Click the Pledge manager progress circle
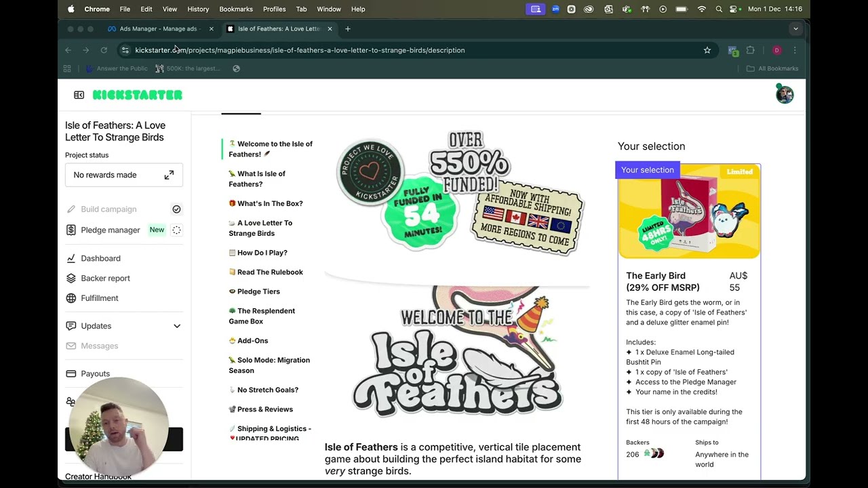Image resolution: width=868 pixels, height=488 pixels. (x=176, y=230)
